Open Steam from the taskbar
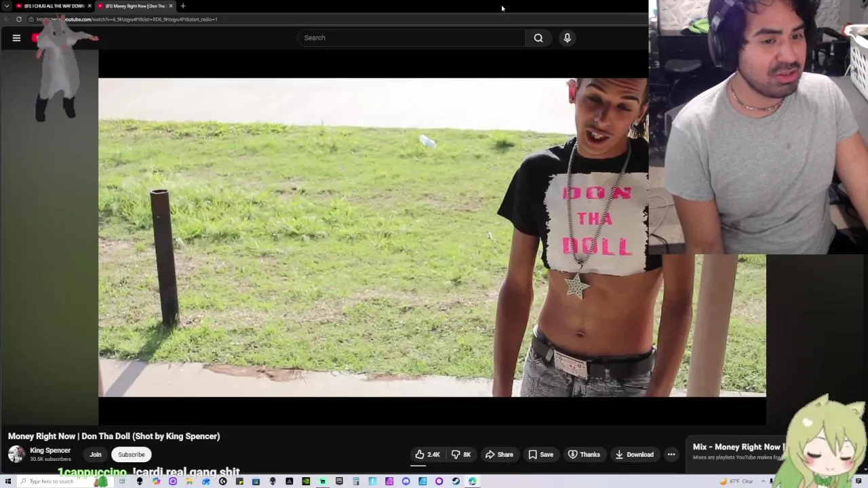 456,481
